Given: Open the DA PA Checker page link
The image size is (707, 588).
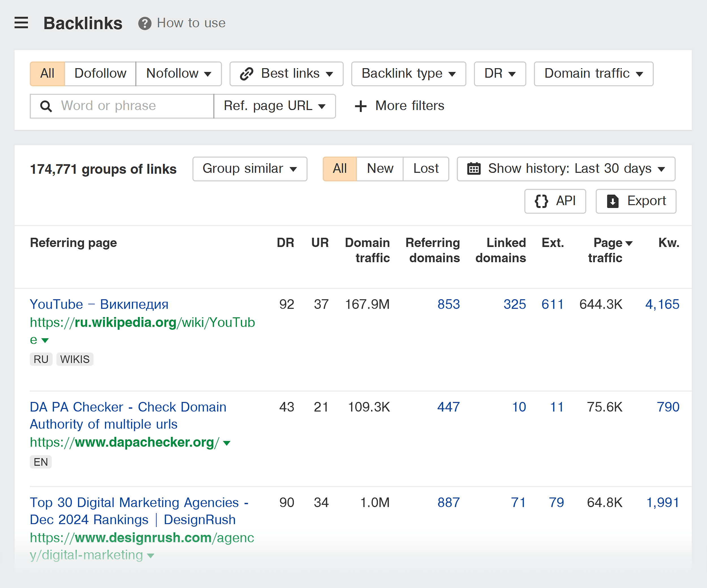Looking at the screenshot, I should pos(128,415).
